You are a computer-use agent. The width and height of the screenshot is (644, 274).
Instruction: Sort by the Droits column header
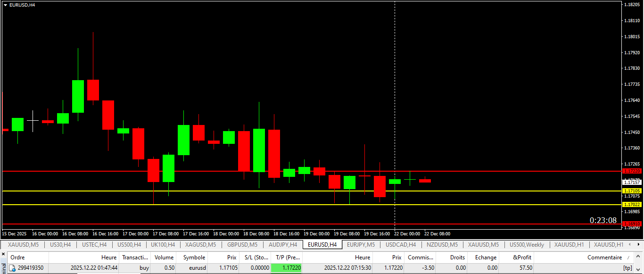tap(452, 257)
